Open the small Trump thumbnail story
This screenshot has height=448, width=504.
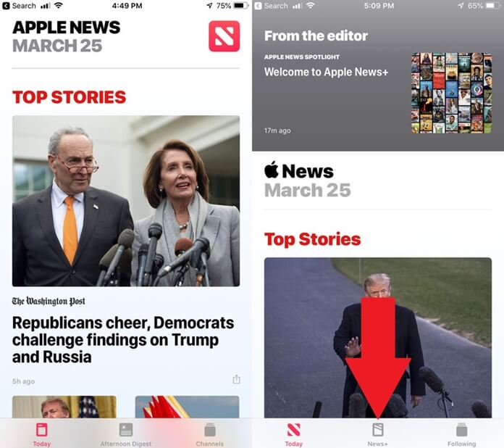tap(64, 407)
